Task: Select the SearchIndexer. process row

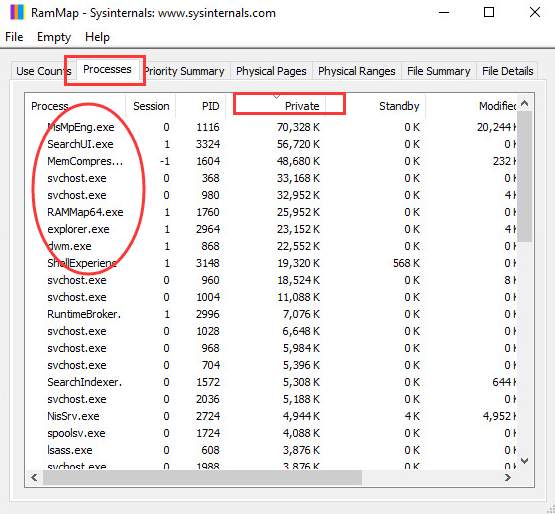Action: click(x=271, y=382)
